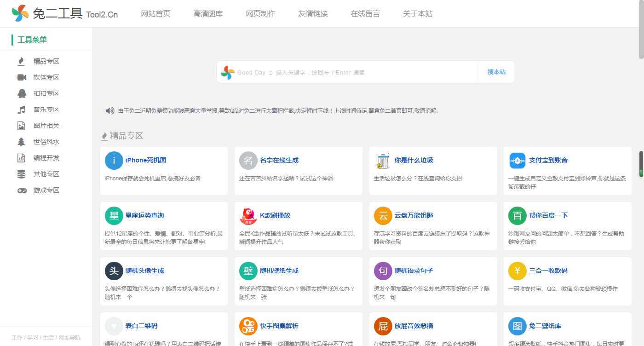This screenshot has height=346, width=644.
Task: Click the blue 图 icon of 兔二壁纸库
Action: click(x=517, y=326)
